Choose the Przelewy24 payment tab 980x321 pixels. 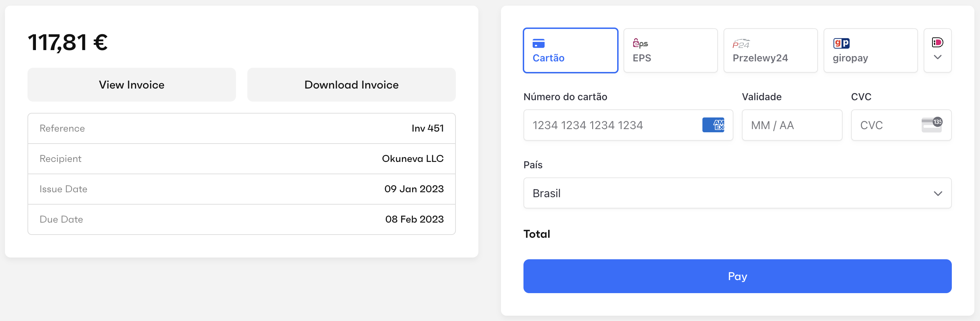point(770,50)
